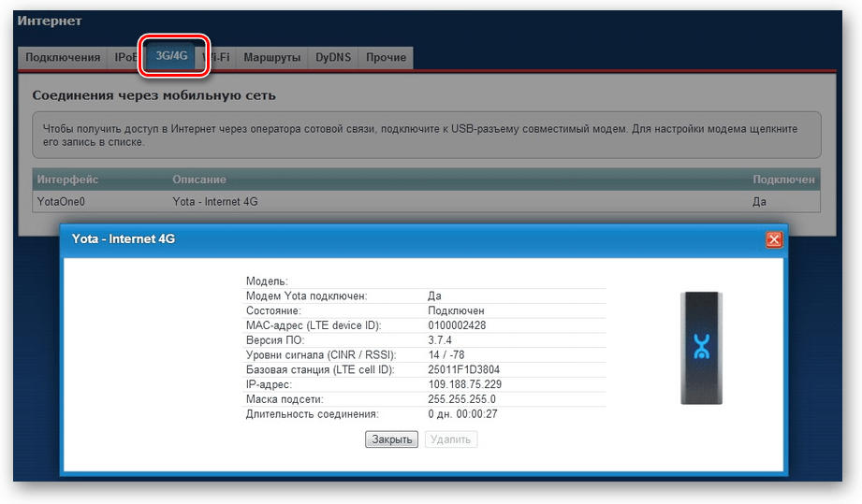Click the Базовая станция (LTE cell ID) label
The image size is (862, 504).
pyautogui.click(x=320, y=369)
